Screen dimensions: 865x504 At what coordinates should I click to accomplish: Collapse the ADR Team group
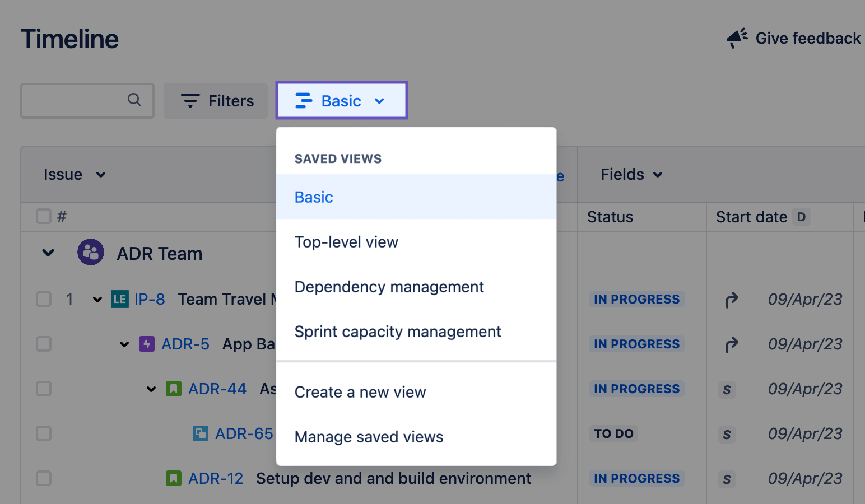[47, 253]
